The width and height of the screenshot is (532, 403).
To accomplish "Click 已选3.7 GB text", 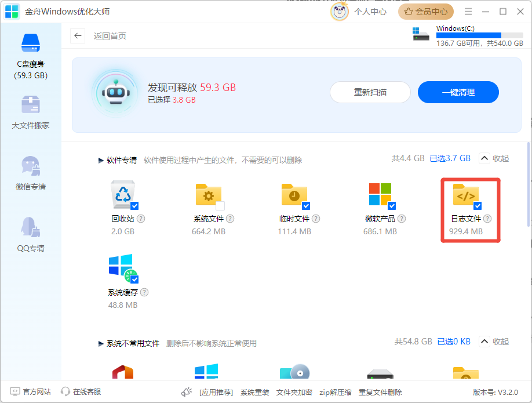I will pyautogui.click(x=450, y=158).
